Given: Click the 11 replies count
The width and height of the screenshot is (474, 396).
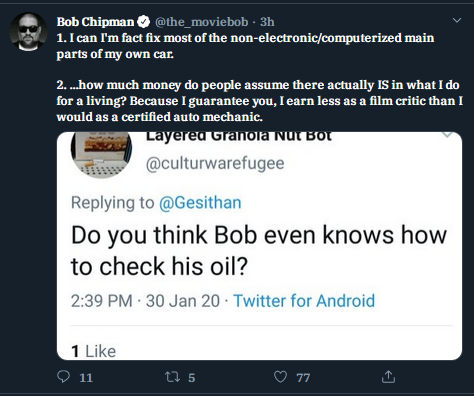Looking at the screenshot, I should 86,378.
